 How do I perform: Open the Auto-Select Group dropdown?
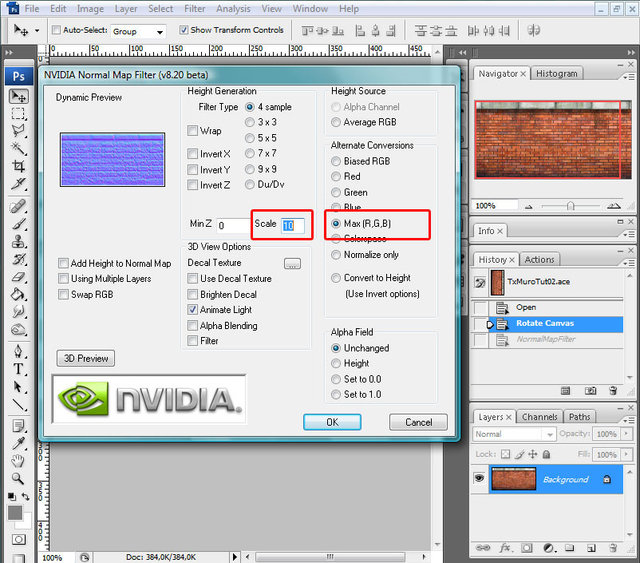click(139, 31)
